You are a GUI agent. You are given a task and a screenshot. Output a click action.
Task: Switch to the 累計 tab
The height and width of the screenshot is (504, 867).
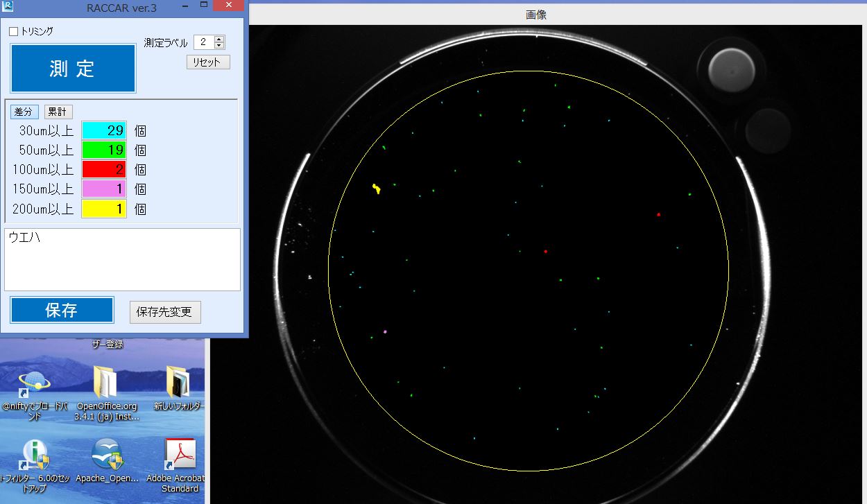pos(58,112)
